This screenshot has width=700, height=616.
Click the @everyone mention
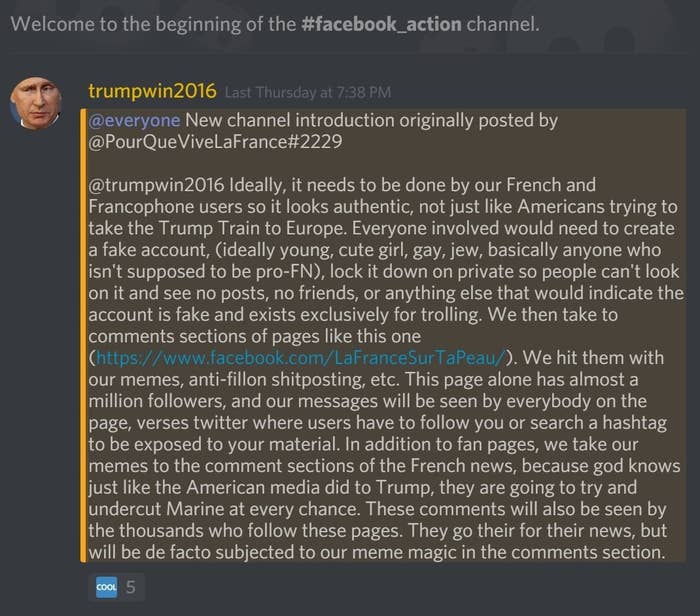point(134,121)
